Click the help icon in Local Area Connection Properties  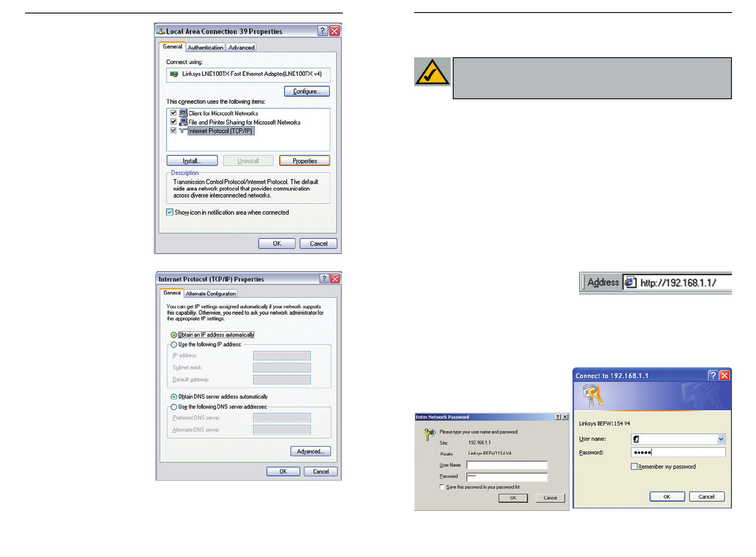[x=322, y=31]
